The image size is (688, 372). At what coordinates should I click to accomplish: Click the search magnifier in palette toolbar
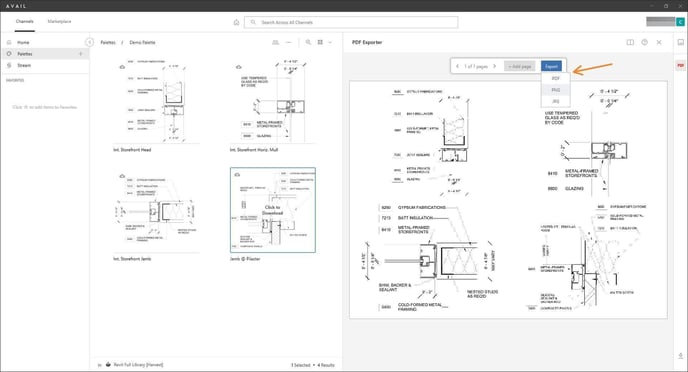(308, 43)
